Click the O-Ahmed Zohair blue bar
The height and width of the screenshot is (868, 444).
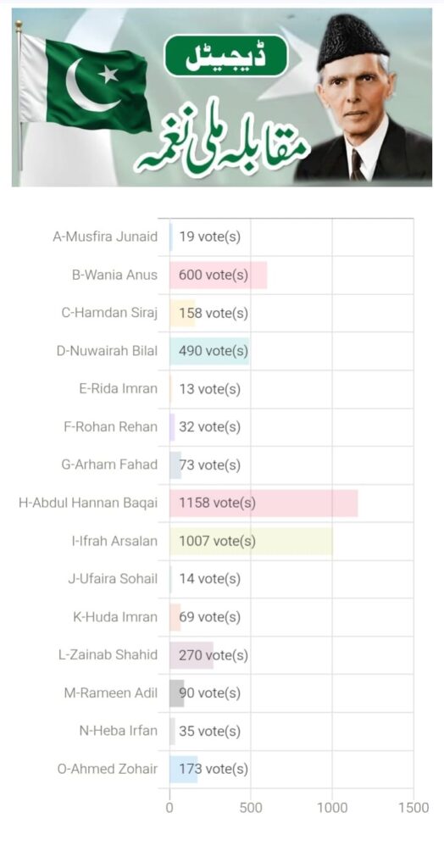[x=183, y=769]
